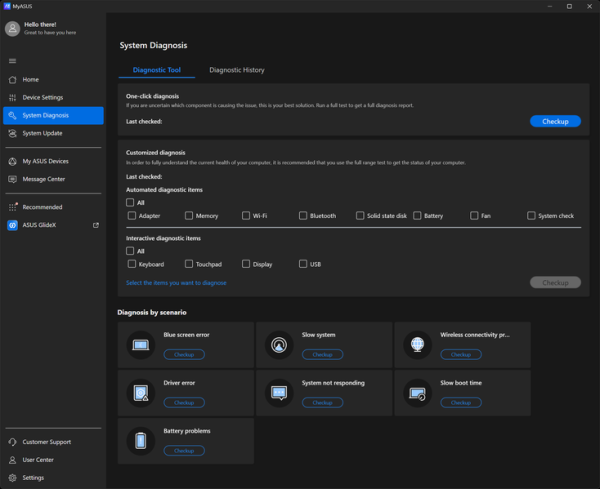Start Slow boot time Checkup
Image resolution: width=600 pixels, height=489 pixels.
coord(461,403)
